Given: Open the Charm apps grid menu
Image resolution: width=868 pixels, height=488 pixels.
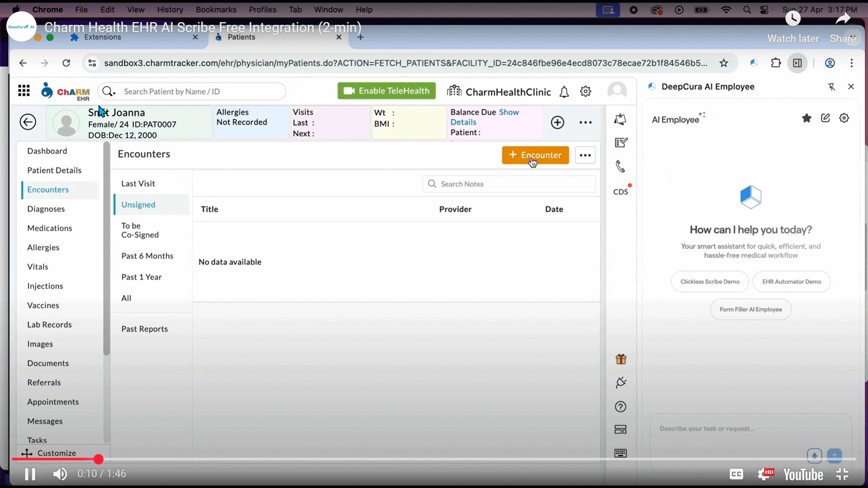Looking at the screenshot, I should (x=24, y=91).
